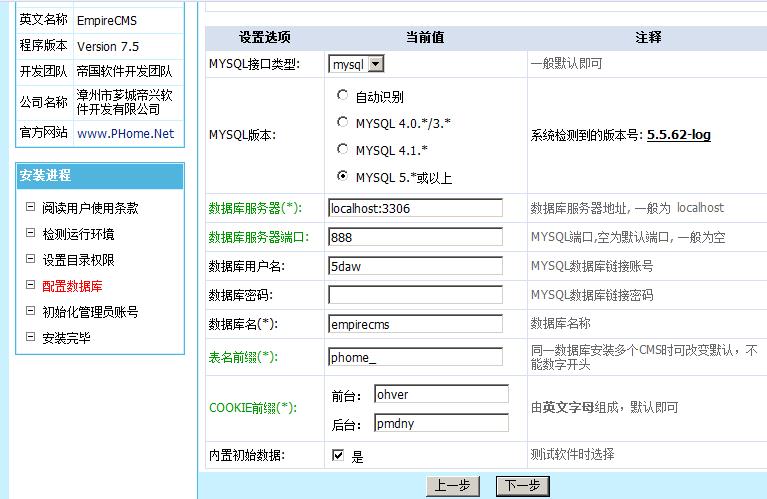Click the 后台 COOKIE prefix field pmdny

coord(441,423)
